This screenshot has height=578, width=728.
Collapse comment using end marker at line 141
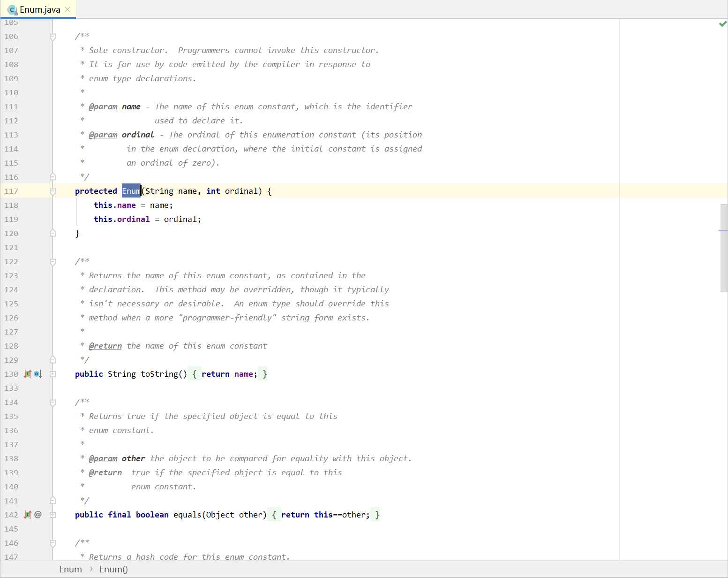tap(53, 500)
